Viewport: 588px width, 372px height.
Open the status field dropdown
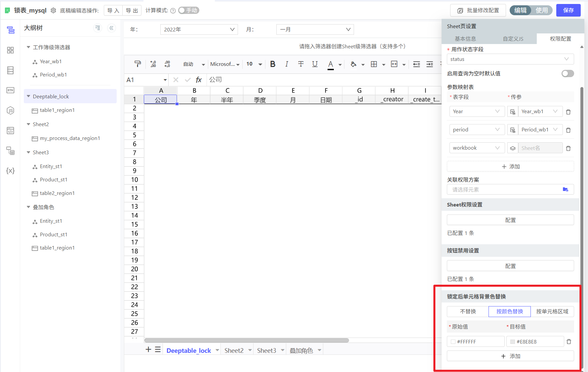[510, 59]
